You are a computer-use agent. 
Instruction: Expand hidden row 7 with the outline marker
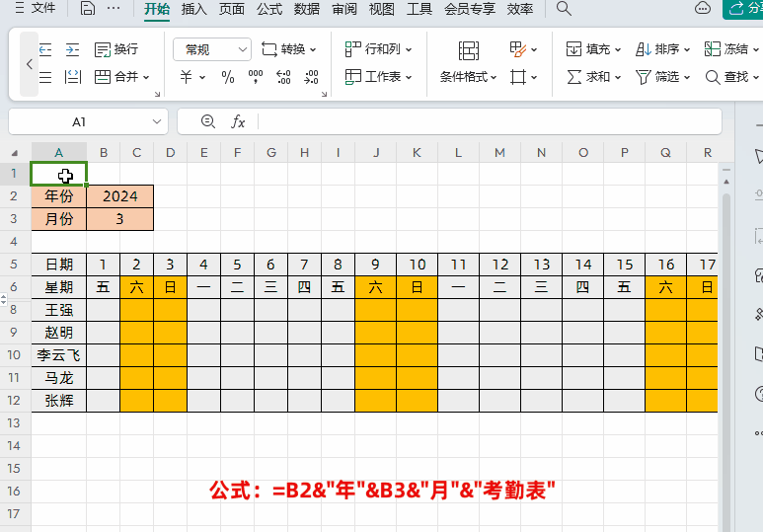click(3, 299)
